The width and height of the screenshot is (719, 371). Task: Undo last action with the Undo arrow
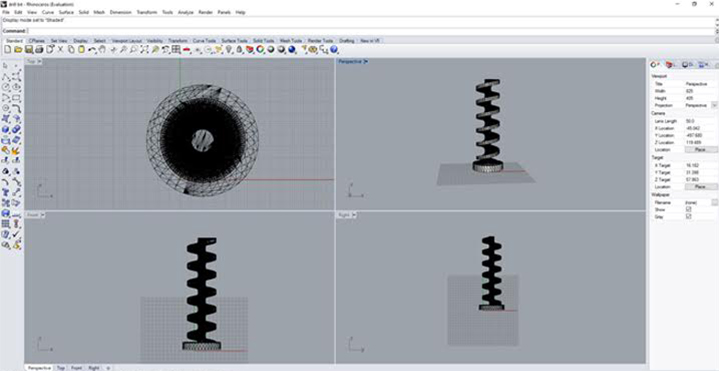(92, 49)
